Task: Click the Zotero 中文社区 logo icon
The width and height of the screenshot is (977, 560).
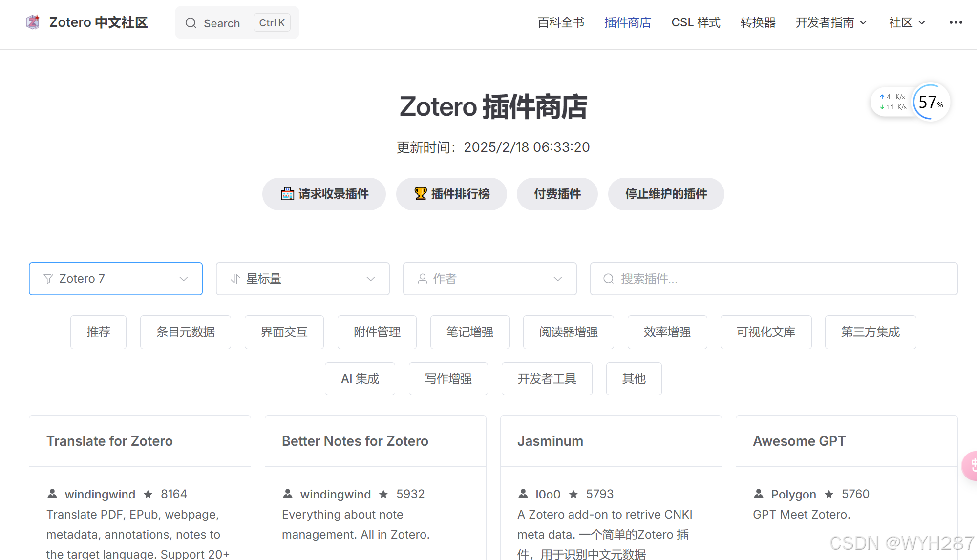Action: (33, 22)
